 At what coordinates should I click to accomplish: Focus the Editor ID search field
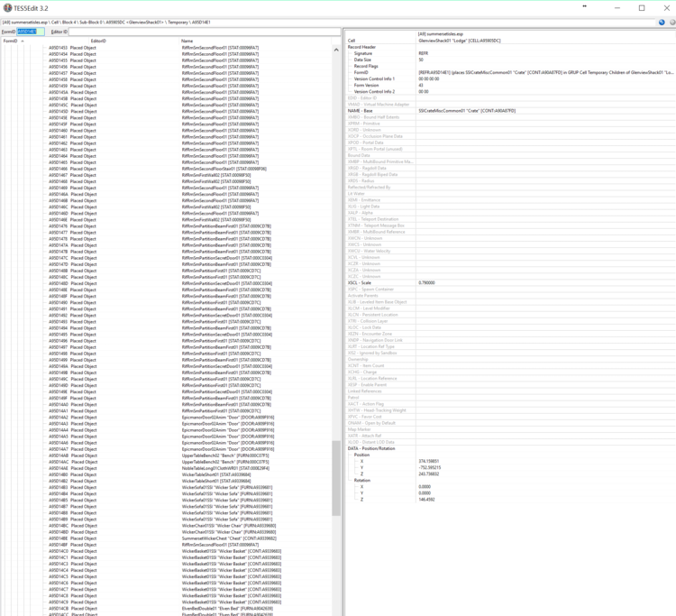[x=205, y=32]
